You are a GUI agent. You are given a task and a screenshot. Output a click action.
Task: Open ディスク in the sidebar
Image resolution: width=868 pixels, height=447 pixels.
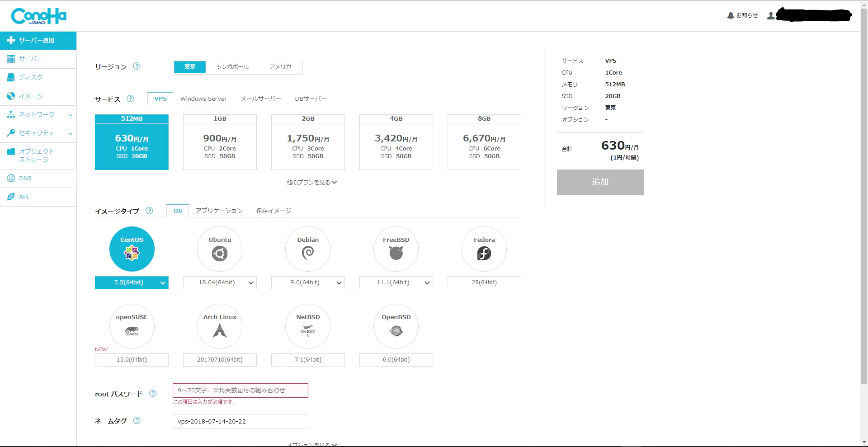(x=38, y=78)
